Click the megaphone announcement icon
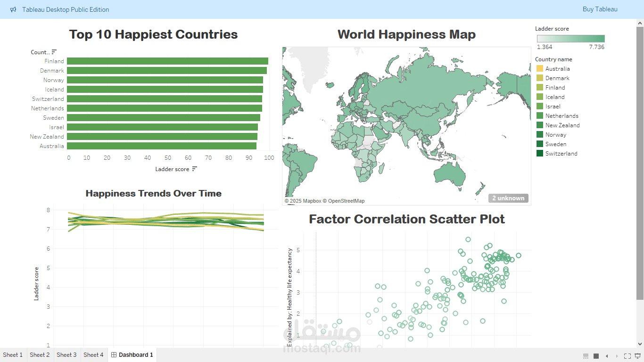Viewport: 644px width, 362px height. pos(13,9)
